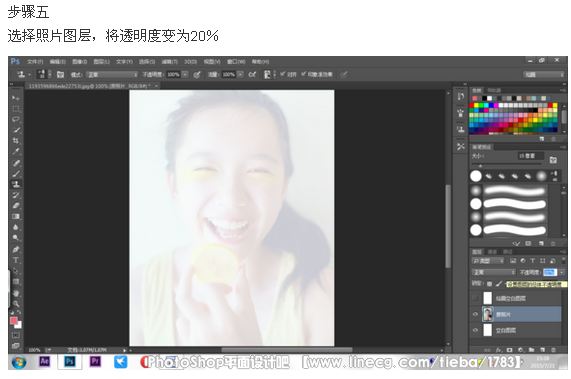
Task: Select the Clone Stamp tool in toolbox
Action: coord(16,184)
